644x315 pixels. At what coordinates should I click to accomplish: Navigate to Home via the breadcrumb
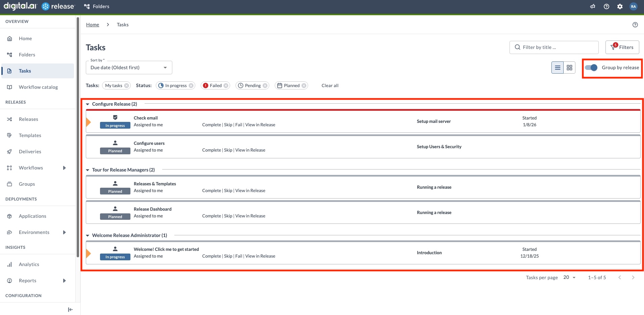tap(93, 24)
